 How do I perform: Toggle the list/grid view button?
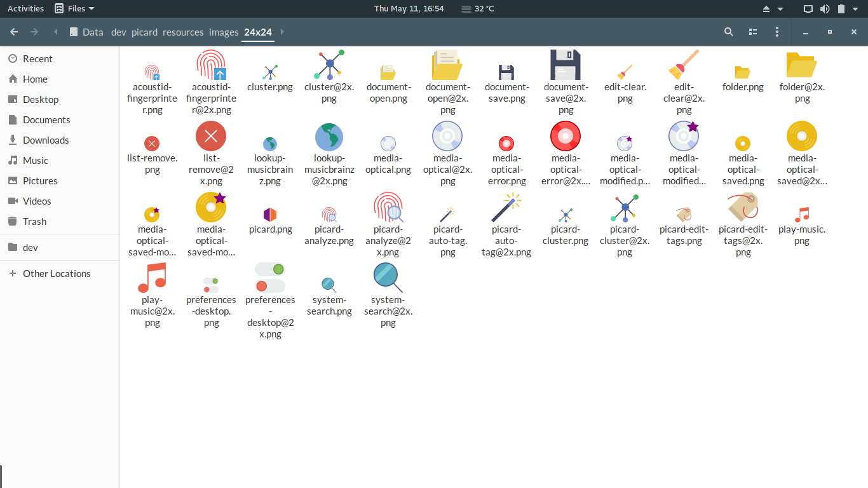point(753,32)
